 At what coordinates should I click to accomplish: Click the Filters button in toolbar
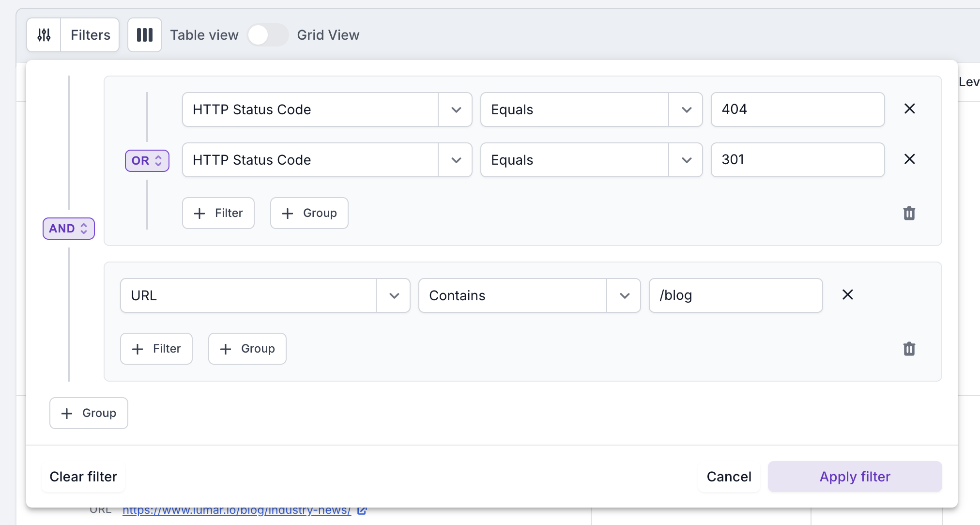pos(91,35)
